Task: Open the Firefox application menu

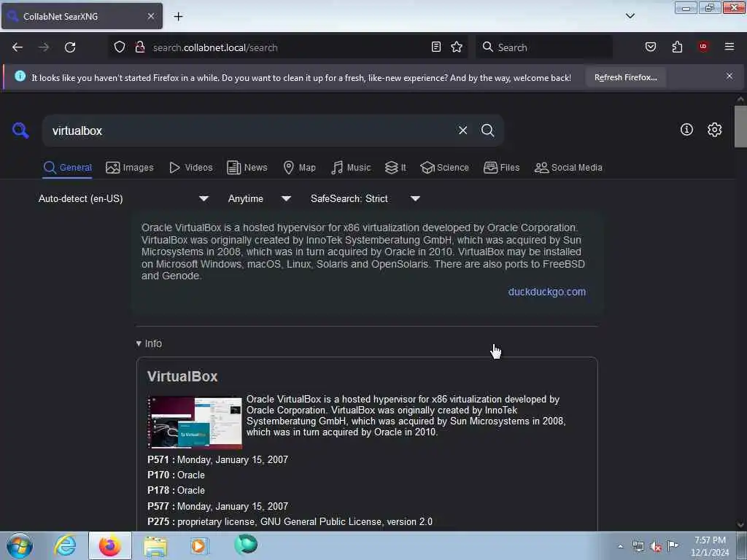Action: click(x=729, y=47)
